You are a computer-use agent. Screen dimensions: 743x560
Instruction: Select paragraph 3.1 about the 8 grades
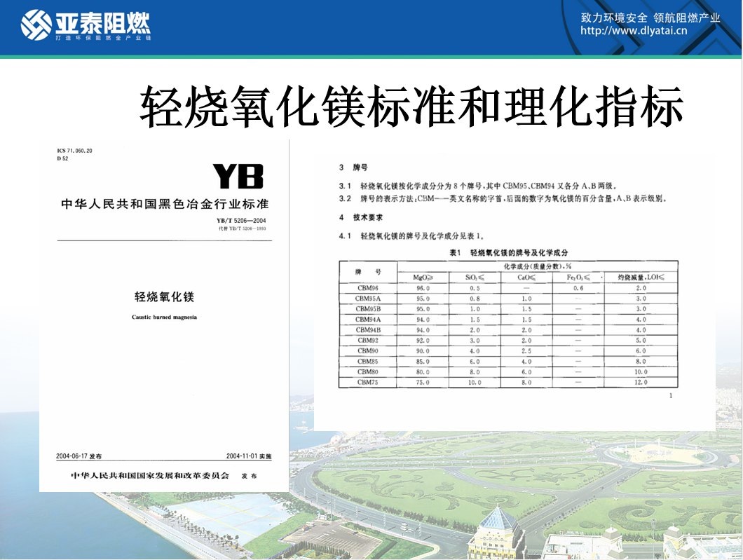pyautogui.click(x=477, y=186)
